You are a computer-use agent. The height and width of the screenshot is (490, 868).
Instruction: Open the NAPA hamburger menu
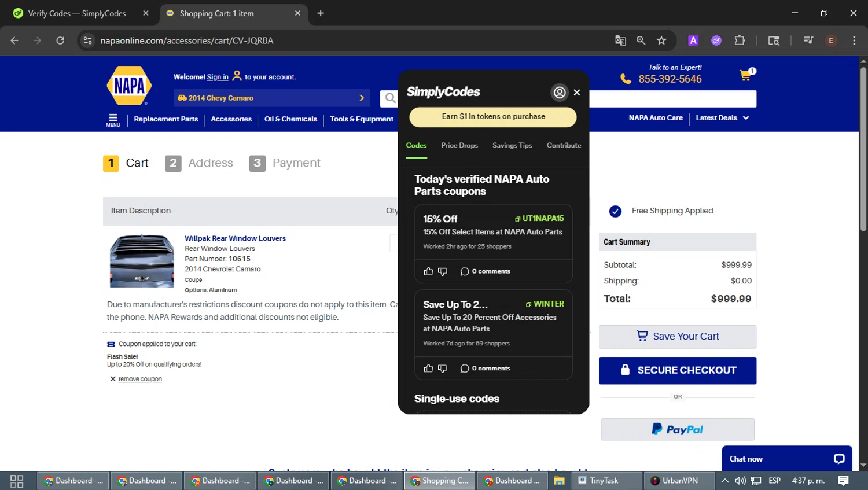click(x=113, y=120)
